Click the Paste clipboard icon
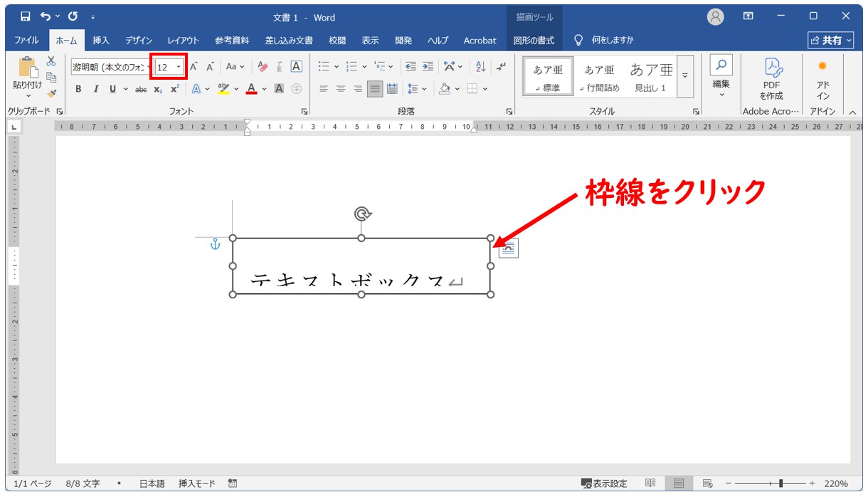 28,67
